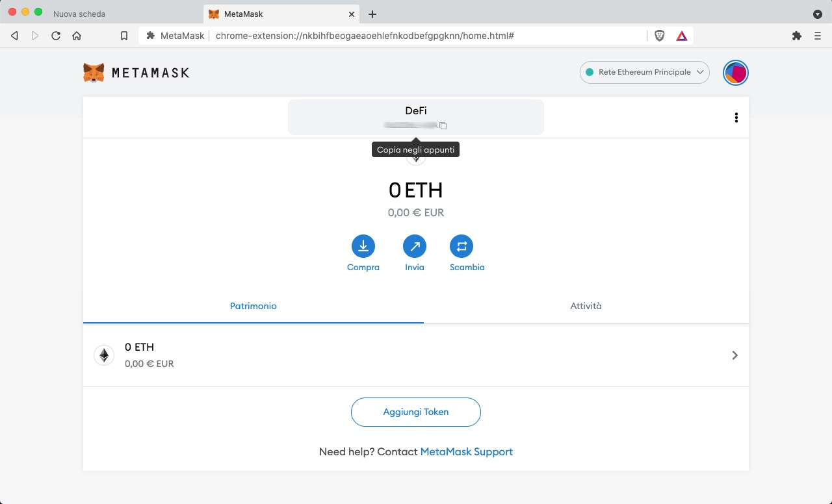Open the ETH asset chevron arrow
The image size is (832, 504).
click(x=734, y=355)
